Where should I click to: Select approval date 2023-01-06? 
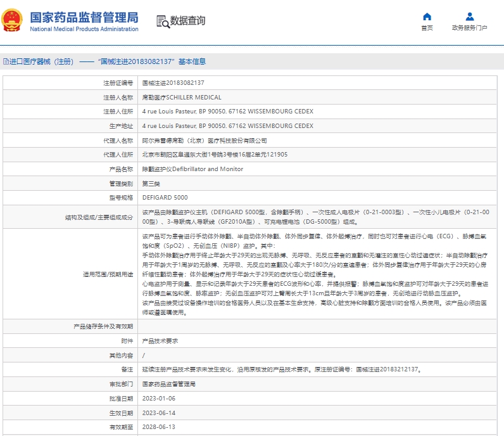[159, 399]
